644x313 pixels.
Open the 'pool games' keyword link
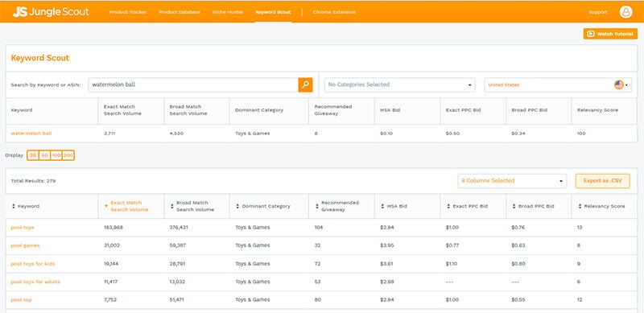(x=25, y=245)
